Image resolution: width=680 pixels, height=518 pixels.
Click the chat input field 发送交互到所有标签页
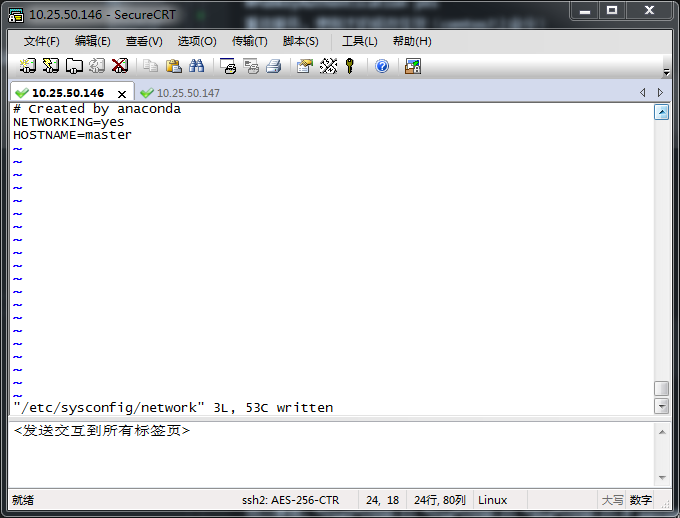tap(330, 455)
